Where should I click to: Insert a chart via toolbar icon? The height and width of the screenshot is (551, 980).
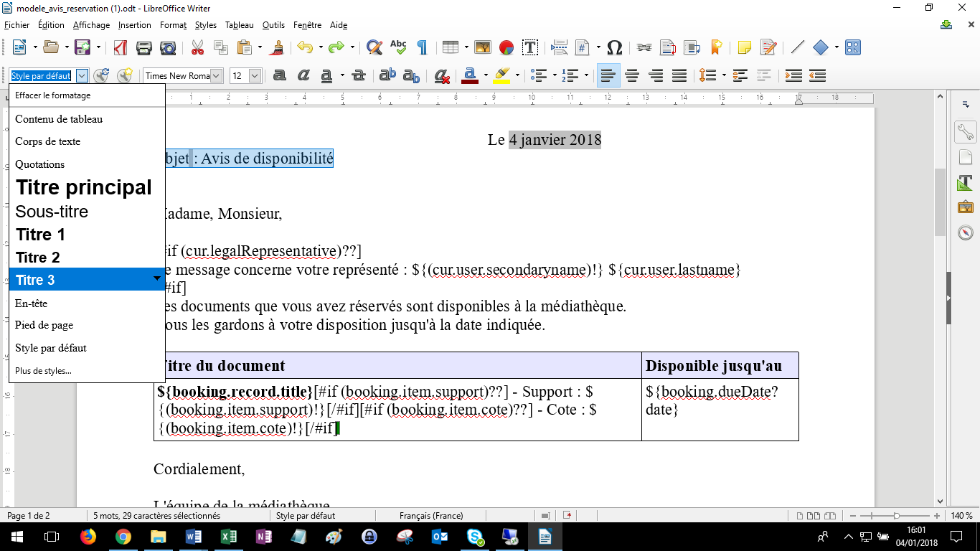[x=507, y=47]
